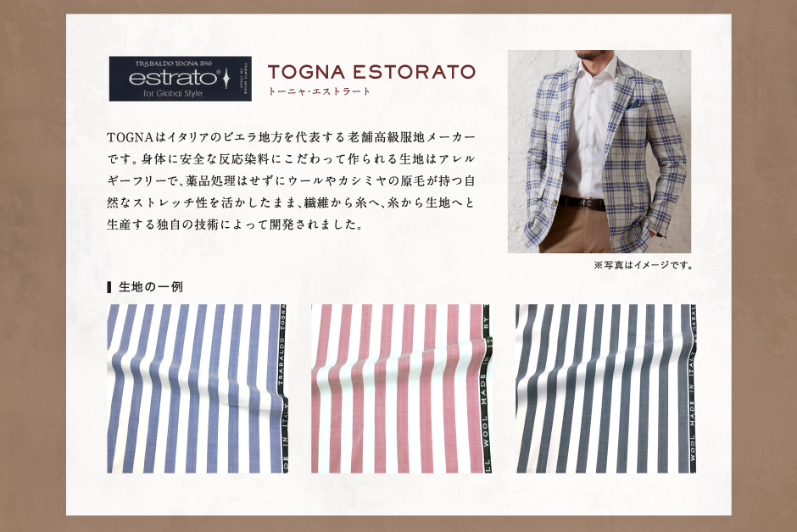Click the selvedge strip on blue fabric

pyautogui.click(x=283, y=389)
